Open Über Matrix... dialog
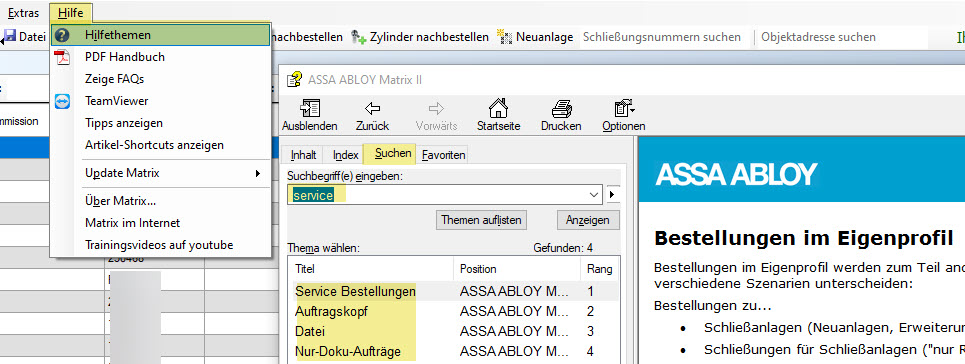The width and height of the screenshot is (965, 364). (x=120, y=201)
